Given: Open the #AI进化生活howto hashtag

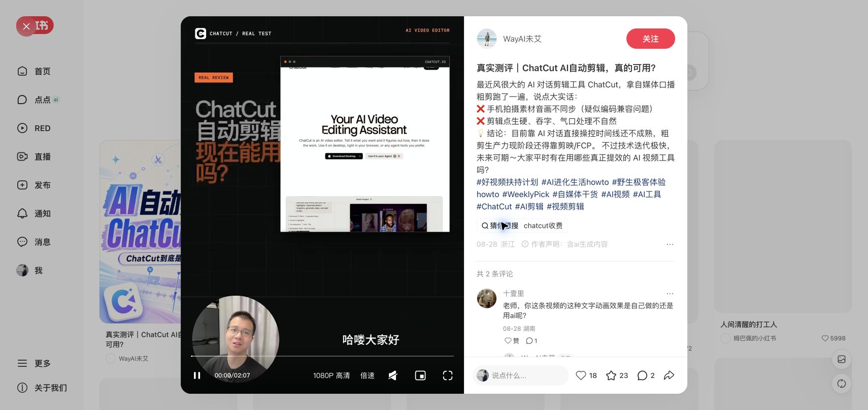Looking at the screenshot, I should [575, 182].
